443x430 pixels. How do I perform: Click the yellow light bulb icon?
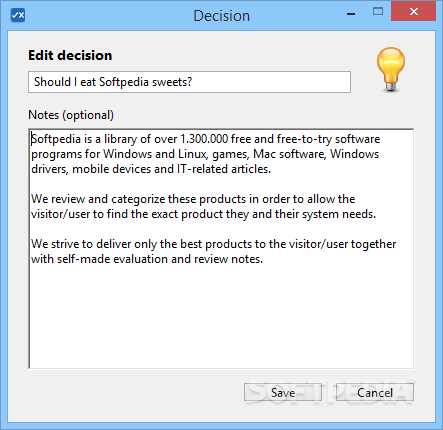(x=391, y=69)
